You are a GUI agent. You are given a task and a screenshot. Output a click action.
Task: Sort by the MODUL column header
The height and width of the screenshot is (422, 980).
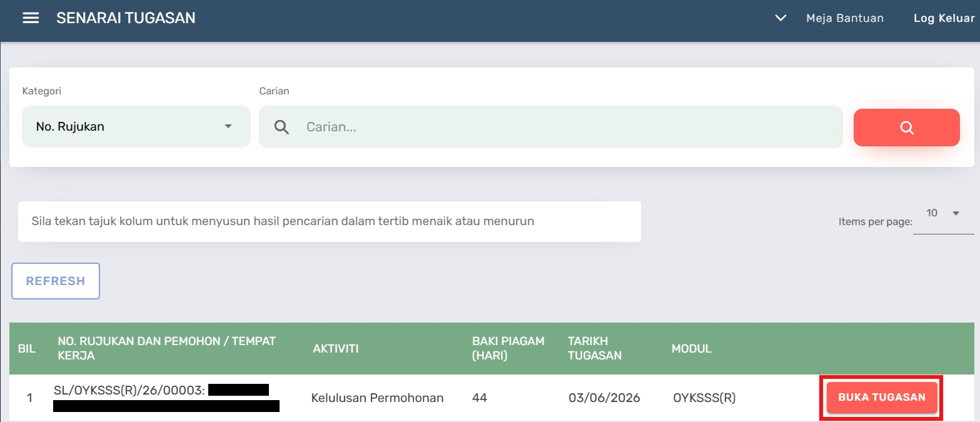pyautogui.click(x=692, y=349)
